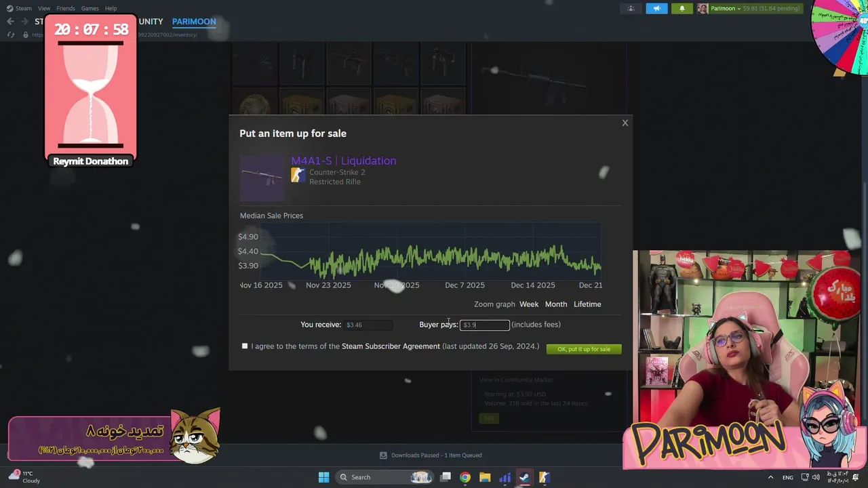Select the PARIMOON profile tab
The image size is (868, 488).
pyautogui.click(x=194, y=22)
